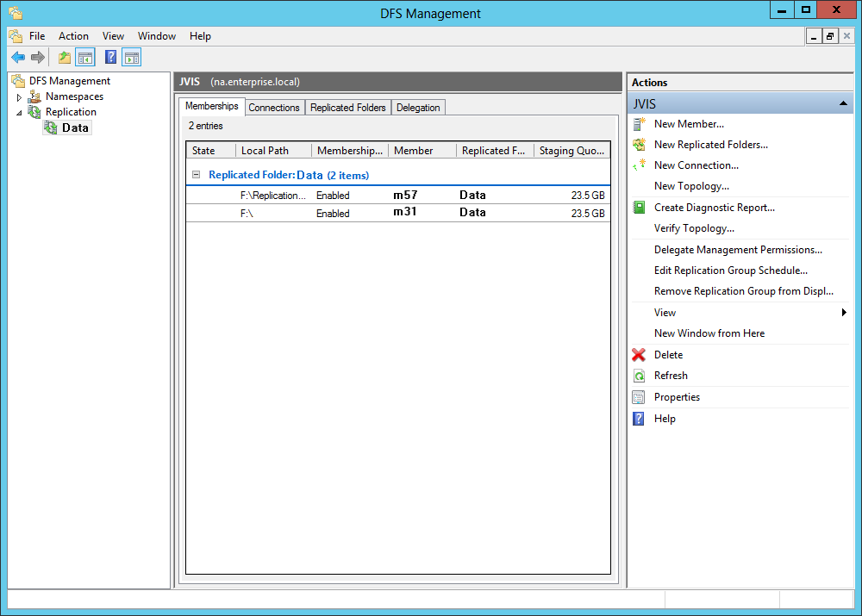Open Help via the blue question mark icon

[109, 57]
